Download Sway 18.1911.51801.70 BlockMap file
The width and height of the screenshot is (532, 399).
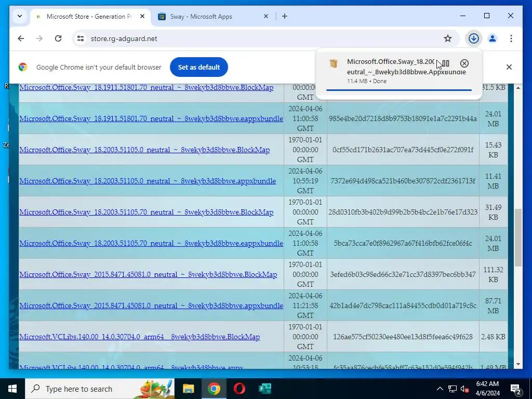point(146,87)
